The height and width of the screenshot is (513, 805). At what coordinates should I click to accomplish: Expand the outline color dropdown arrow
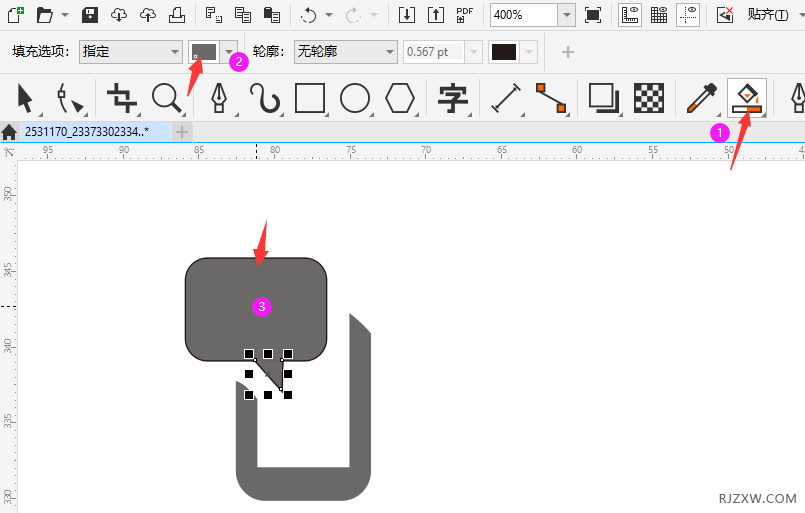529,52
